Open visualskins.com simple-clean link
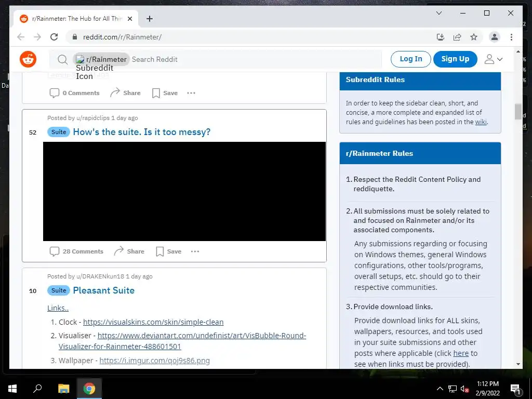The height and width of the screenshot is (399, 532). [153, 322]
